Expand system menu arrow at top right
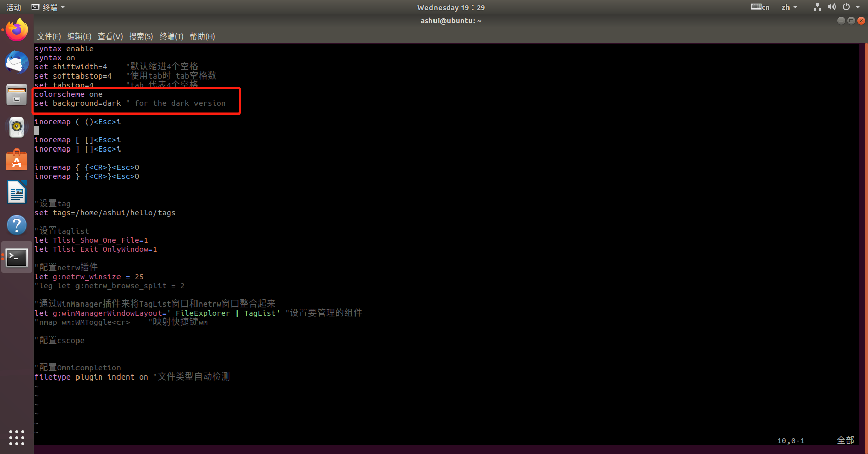 pyautogui.click(x=858, y=7)
